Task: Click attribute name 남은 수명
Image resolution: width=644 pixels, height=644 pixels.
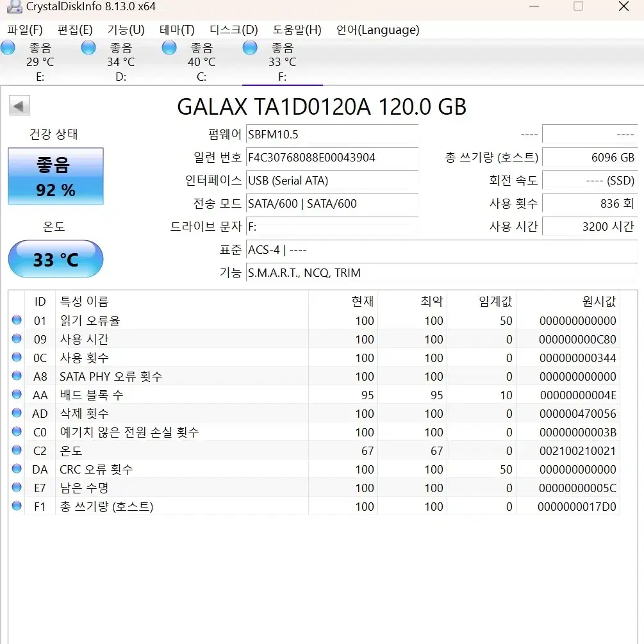Action: click(84, 488)
